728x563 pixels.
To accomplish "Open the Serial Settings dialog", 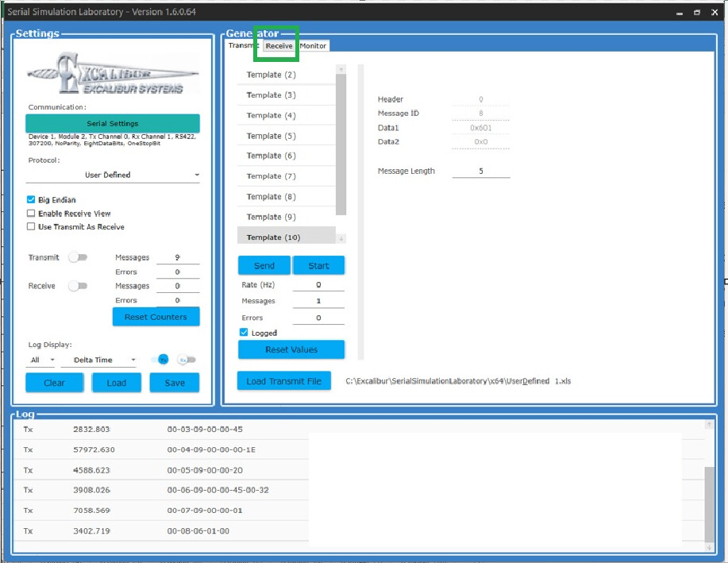I will (x=112, y=124).
